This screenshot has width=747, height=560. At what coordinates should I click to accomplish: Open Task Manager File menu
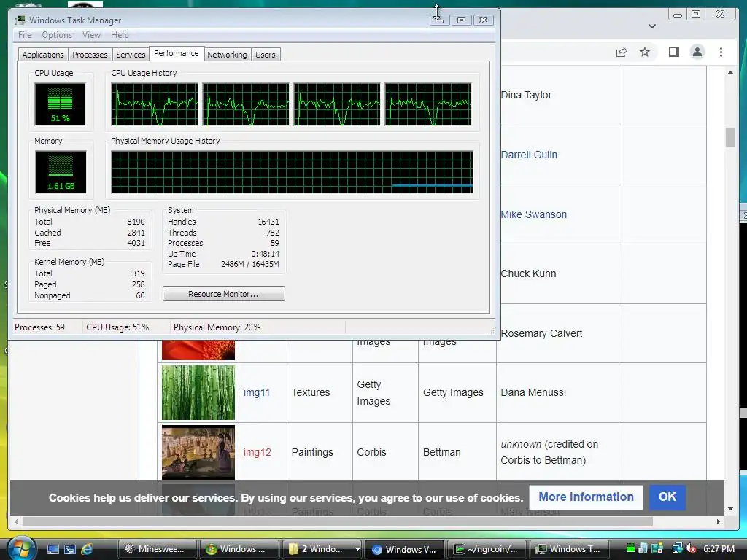point(25,35)
